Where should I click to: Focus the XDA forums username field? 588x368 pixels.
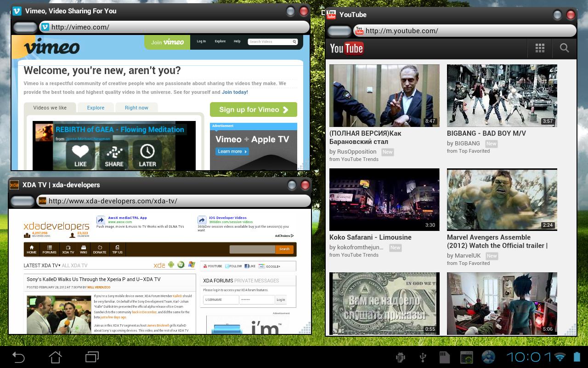(220, 299)
